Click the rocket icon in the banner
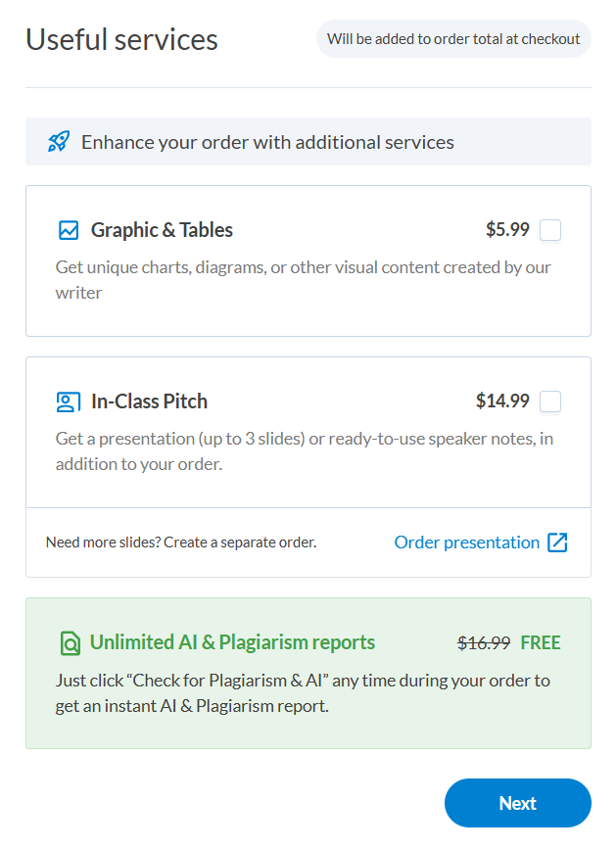 tap(59, 142)
